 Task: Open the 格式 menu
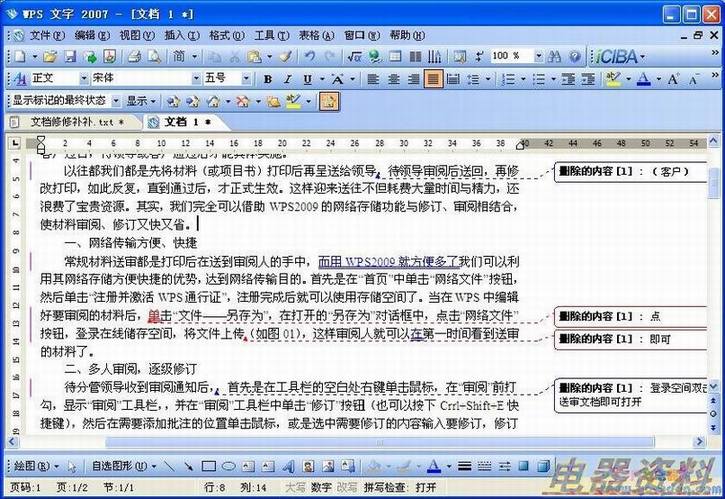pos(227,35)
